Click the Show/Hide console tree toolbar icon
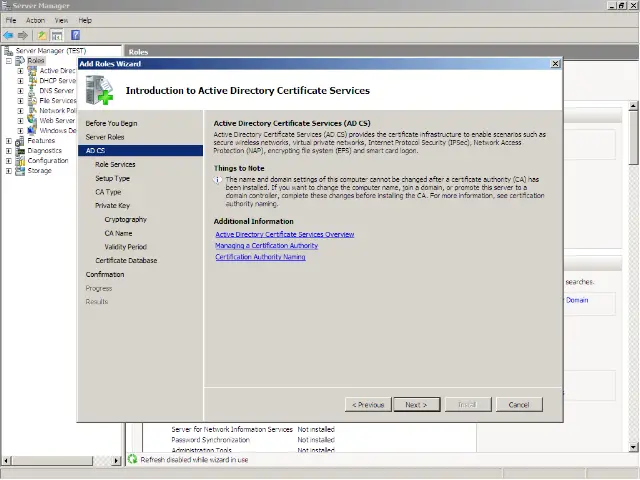 coord(57,36)
